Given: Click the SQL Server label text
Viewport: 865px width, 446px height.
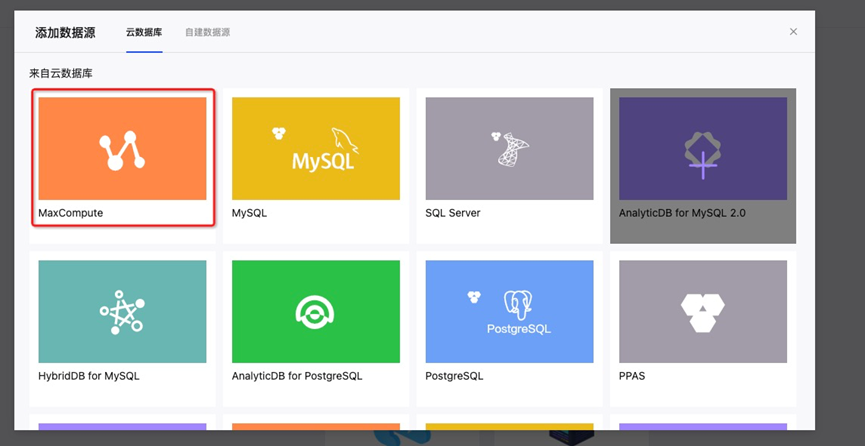Looking at the screenshot, I should pyautogui.click(x=453, y=213).
